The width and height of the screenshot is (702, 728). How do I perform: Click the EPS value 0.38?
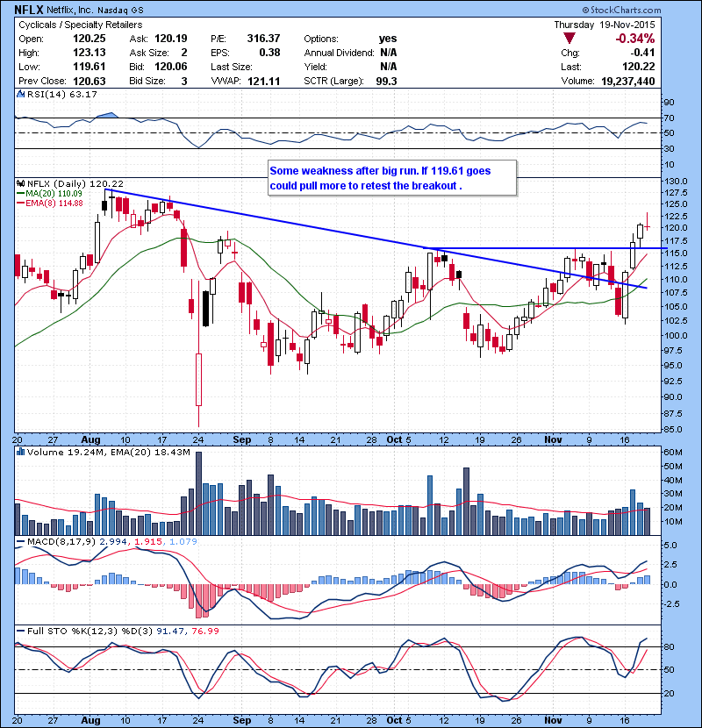point(269,53)
